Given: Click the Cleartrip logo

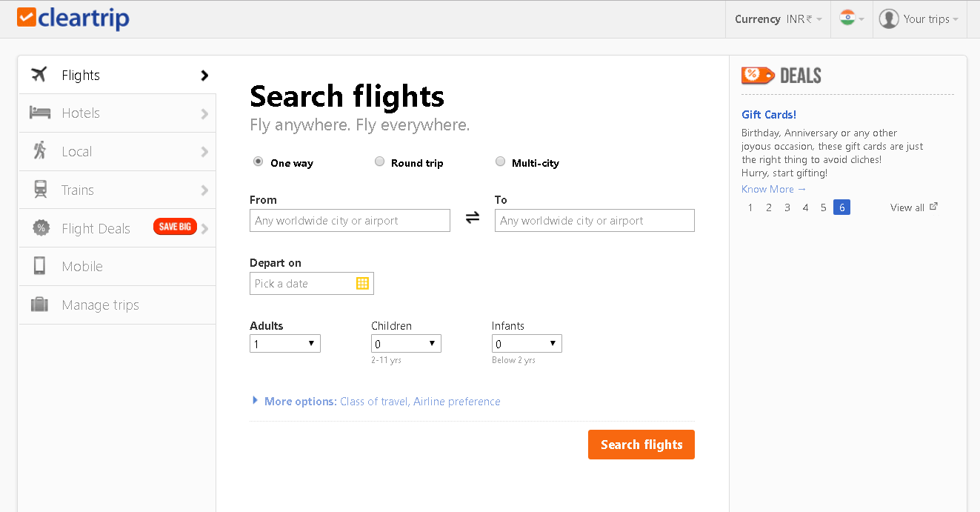Looking at the screenshot, I should click(x=73, y=19).
